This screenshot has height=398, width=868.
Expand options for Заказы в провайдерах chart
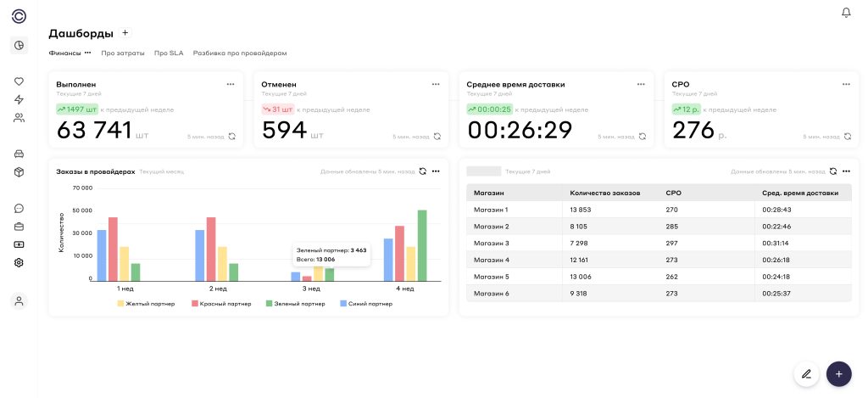436,171
